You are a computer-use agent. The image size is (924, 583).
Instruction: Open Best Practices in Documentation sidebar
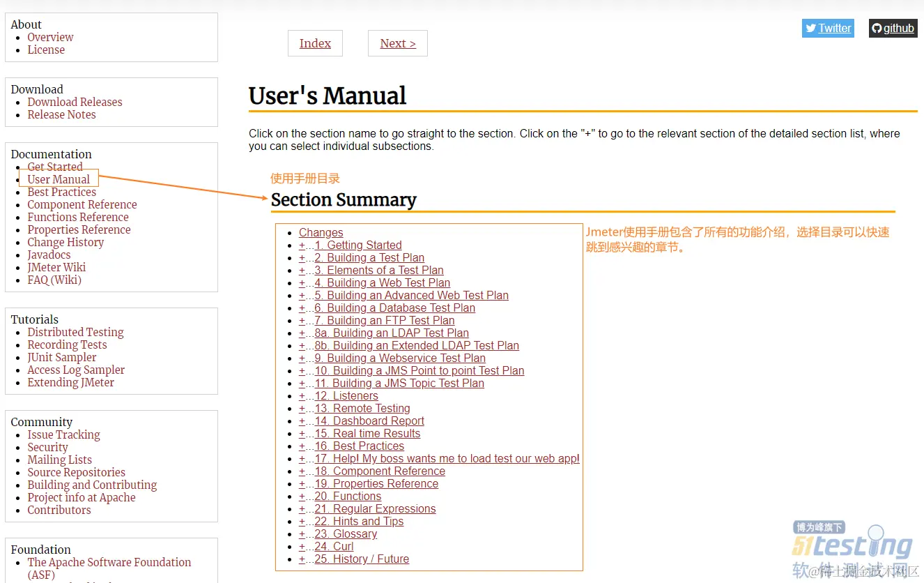point(61,192)
